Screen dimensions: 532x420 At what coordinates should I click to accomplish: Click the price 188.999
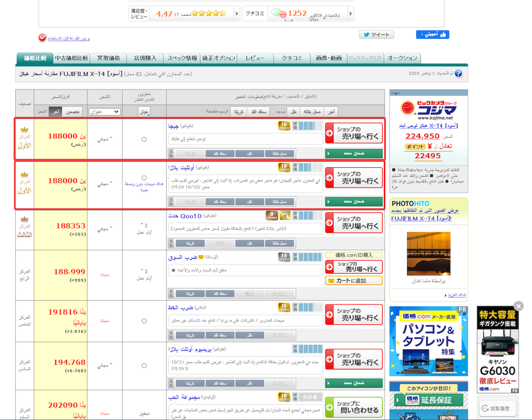coord(70,272)
